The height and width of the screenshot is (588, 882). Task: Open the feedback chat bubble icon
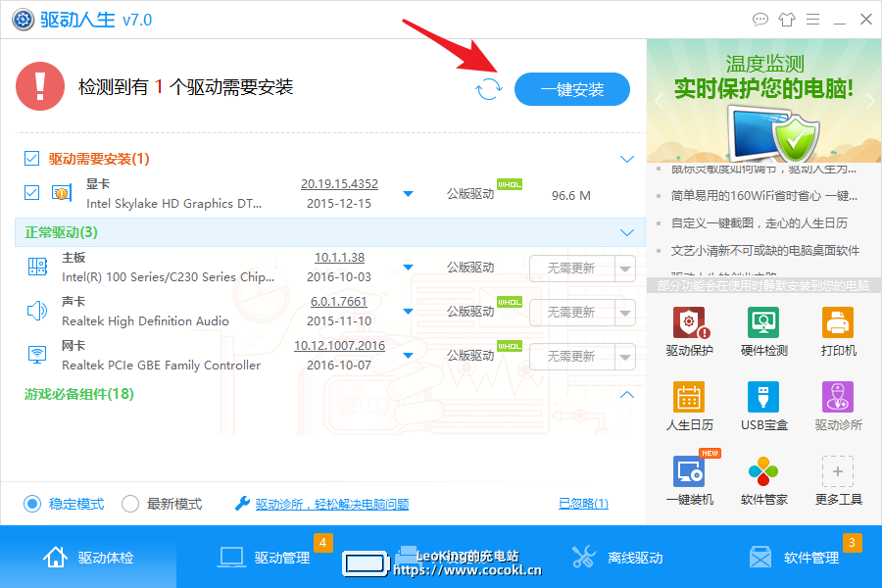(759, 20)
